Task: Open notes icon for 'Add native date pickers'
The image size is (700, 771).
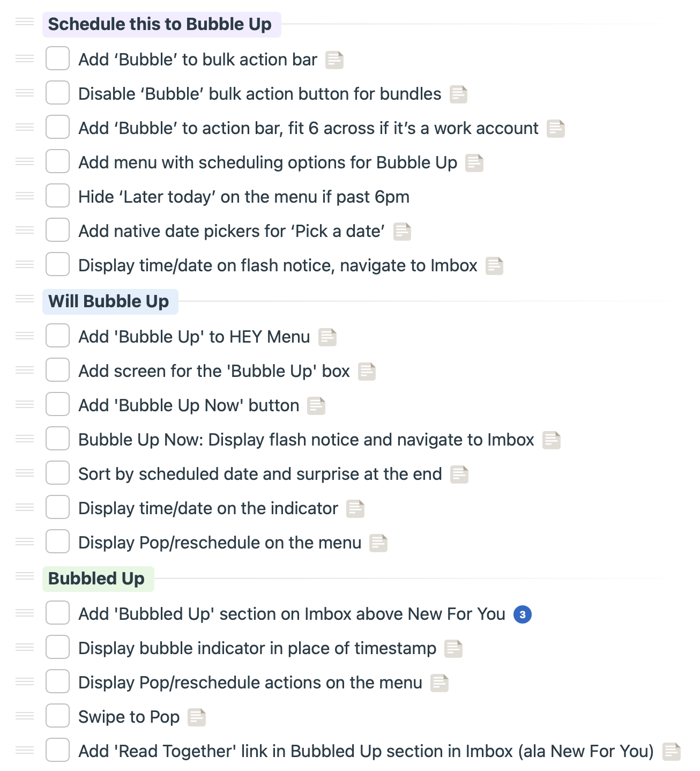Action: coord(402,232)
